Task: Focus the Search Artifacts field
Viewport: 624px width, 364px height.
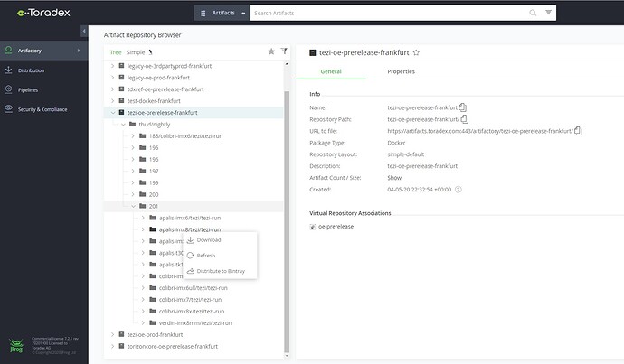Action: pos(388,13)
